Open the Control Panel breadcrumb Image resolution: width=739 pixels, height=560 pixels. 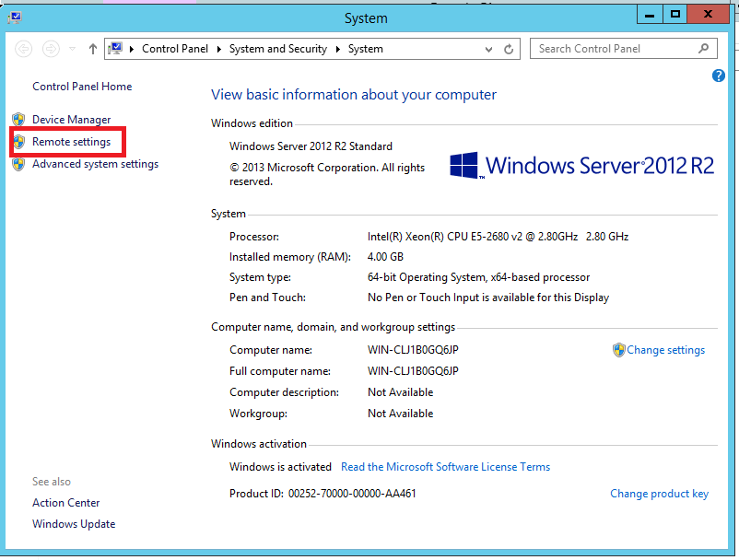(x=175, y=49)
